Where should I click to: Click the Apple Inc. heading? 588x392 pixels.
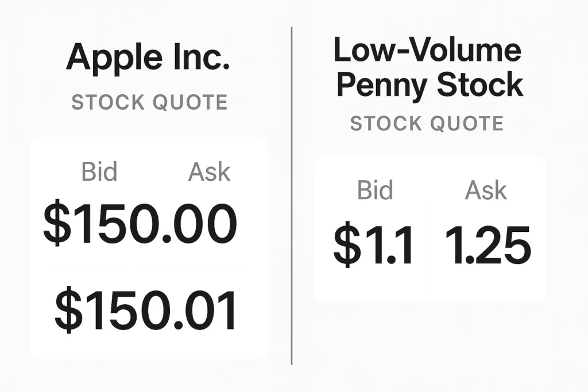(x=148, y=58)
